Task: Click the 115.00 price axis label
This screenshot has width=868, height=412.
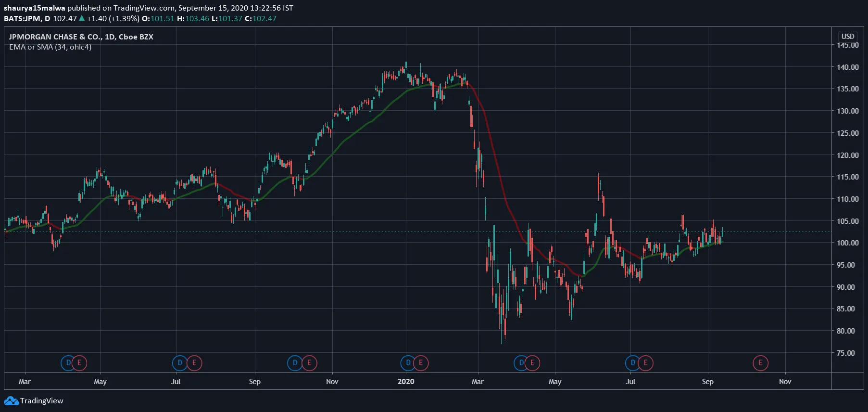Action: point(848,177)
